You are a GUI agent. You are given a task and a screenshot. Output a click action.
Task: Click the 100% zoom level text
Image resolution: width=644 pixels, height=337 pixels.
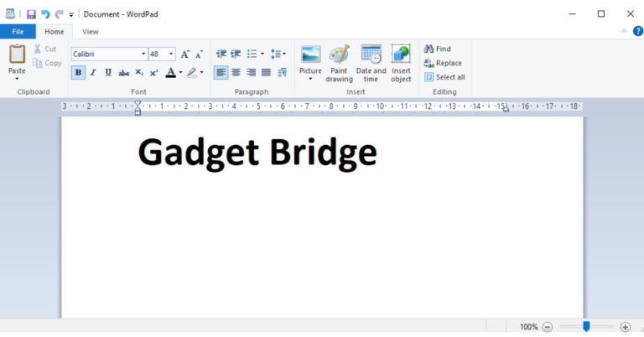pyautogui.click(x=528, y=327)
